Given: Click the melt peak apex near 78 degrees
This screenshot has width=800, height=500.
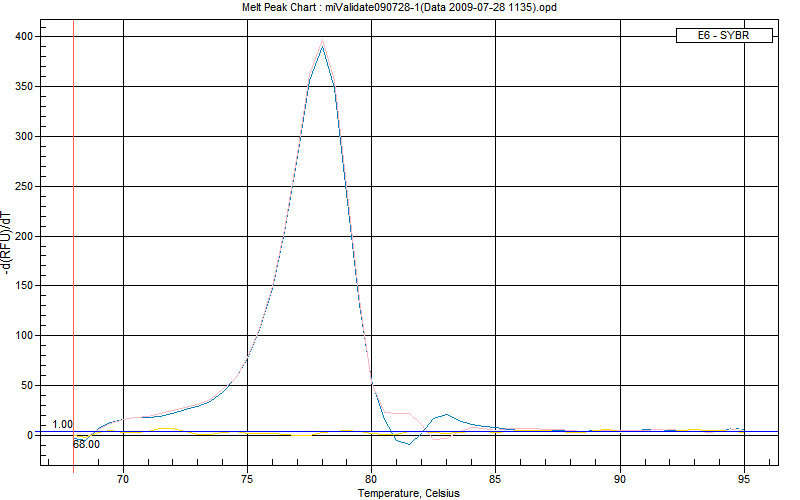Looking at the screenshot, I should point(322,44).
